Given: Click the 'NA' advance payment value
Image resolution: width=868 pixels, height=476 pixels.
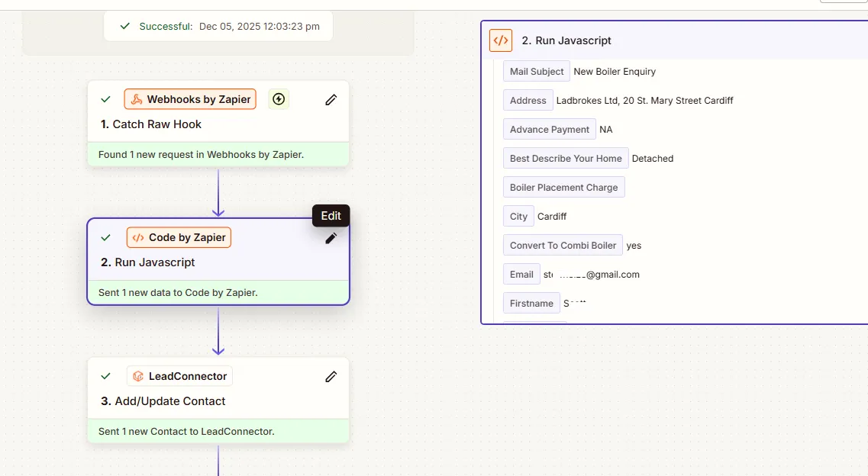Looking at the screenshot, I should click(605, 130).
